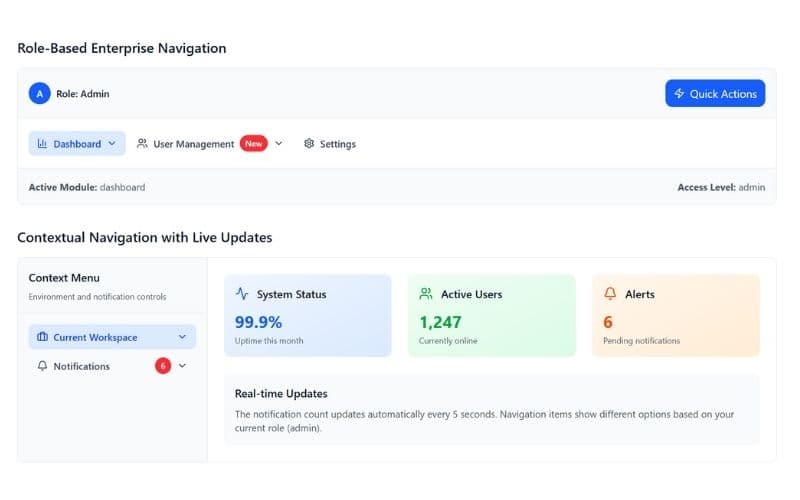
Task: Click the bell icon in Alerts card
Action: (x=610, y=294)
